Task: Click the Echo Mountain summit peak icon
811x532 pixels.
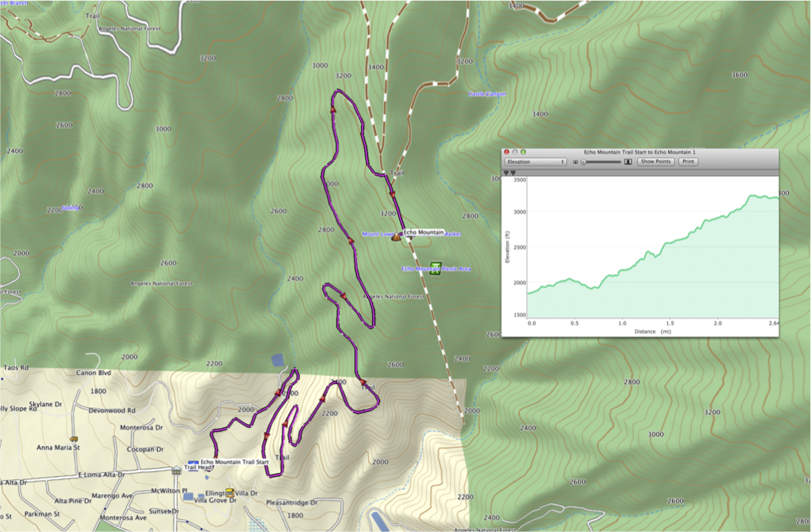Action: (396, 236)
